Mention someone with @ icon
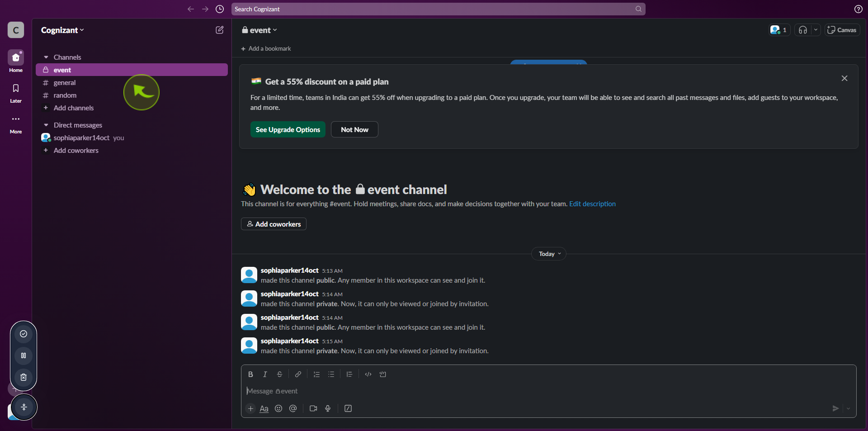 point(293,409)
